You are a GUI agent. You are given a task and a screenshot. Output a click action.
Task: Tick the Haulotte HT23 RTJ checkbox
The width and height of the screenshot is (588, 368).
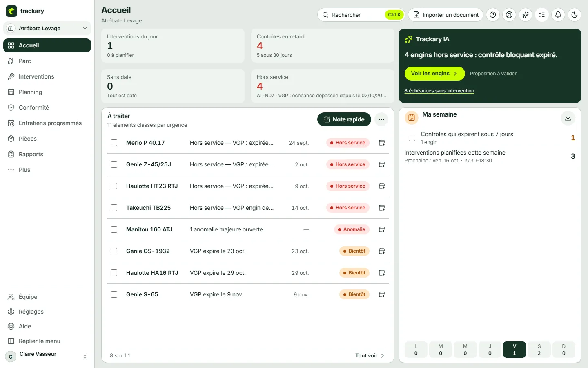pos(114,186)
